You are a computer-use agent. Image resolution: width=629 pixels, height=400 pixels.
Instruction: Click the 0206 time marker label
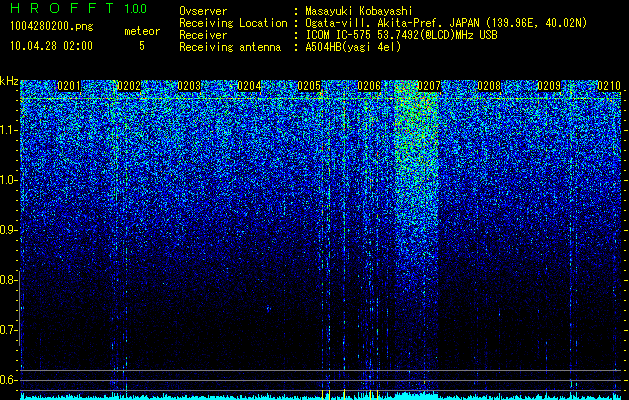click(369, 86)
